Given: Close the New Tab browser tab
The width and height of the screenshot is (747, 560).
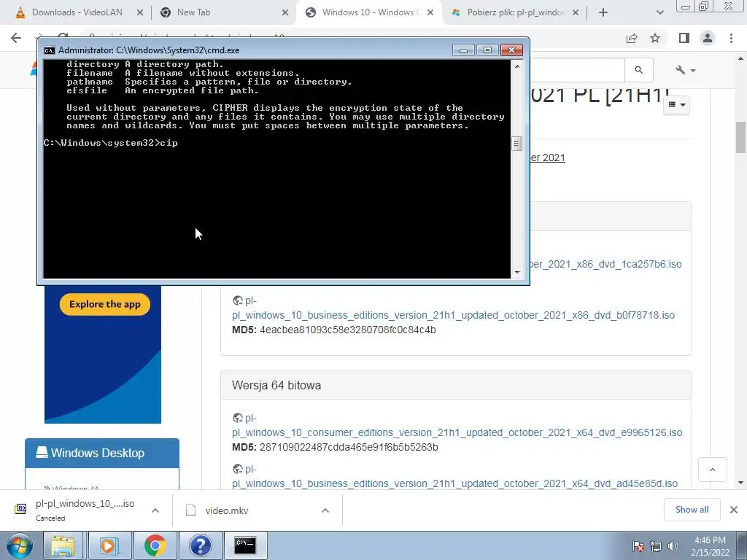Looking at the screenshot, I should tap(285, 13).
